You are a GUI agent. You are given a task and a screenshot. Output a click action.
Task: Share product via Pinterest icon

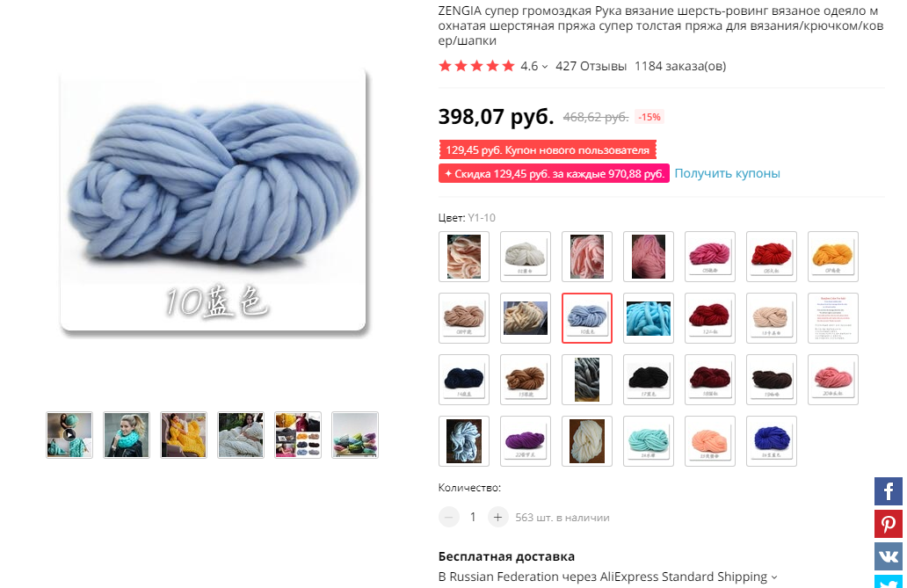click(888, 524)
